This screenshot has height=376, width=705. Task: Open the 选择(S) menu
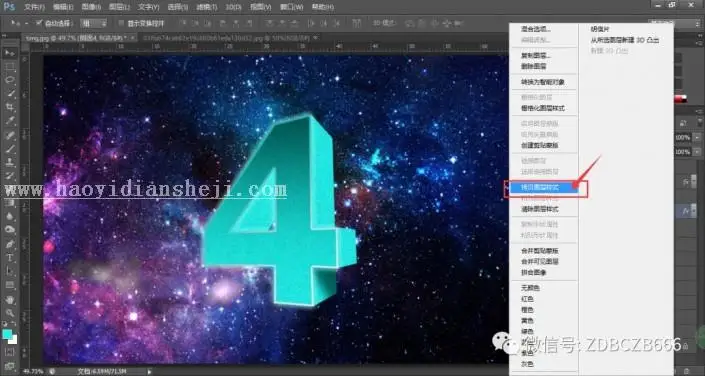click(x=178, y=7)
